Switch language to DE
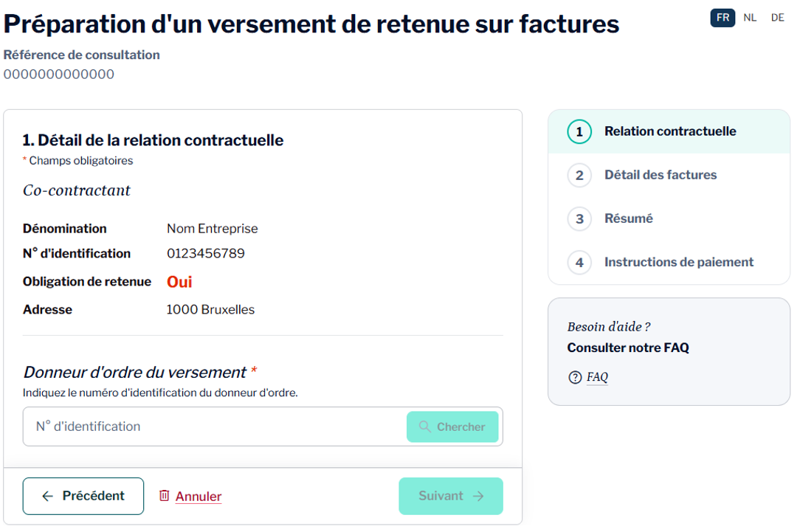The image size is (800, 532). click(778, 18)
